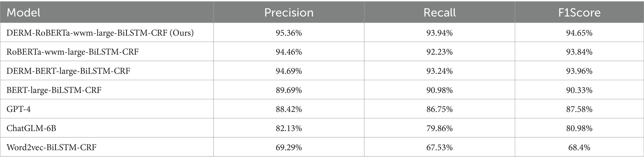Click the Recall column header
This screenshot has height=162, width=644.
[439, 12]
